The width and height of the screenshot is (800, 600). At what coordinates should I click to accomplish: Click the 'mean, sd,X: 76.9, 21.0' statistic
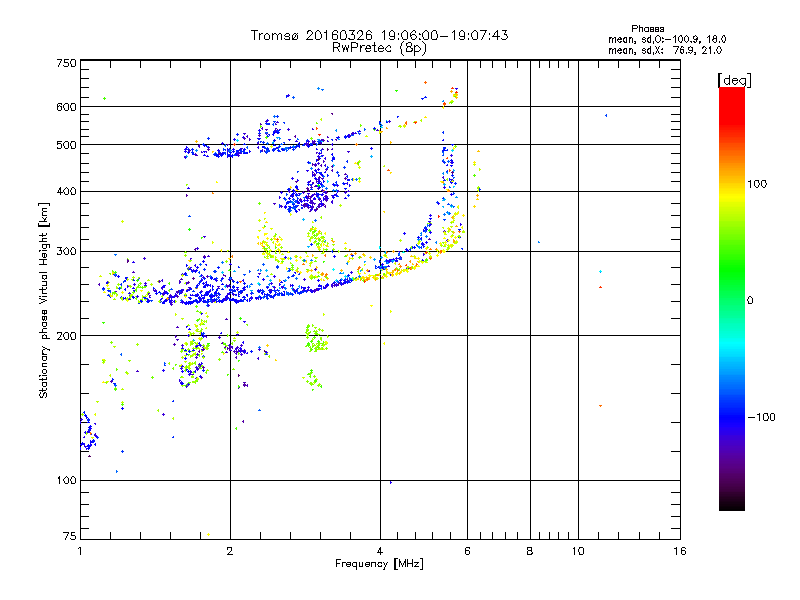pyautogui.click(x=665, y=50)
